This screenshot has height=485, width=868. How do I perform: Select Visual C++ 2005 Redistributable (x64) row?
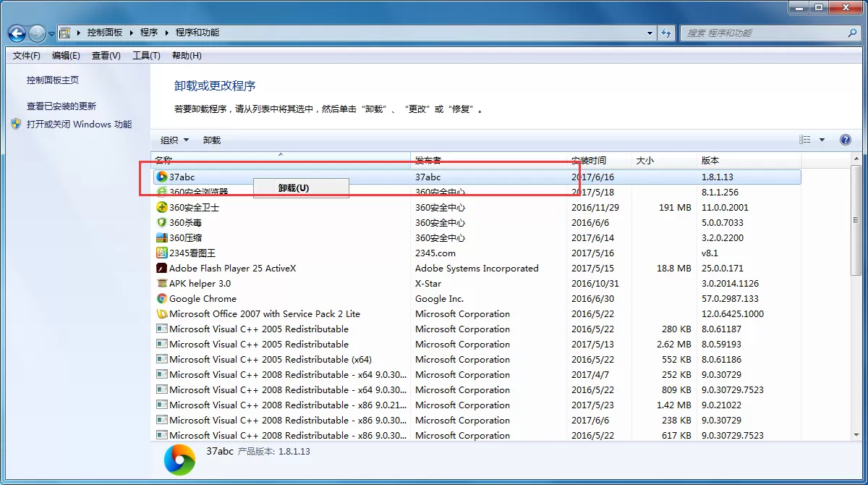click(477, 359)
